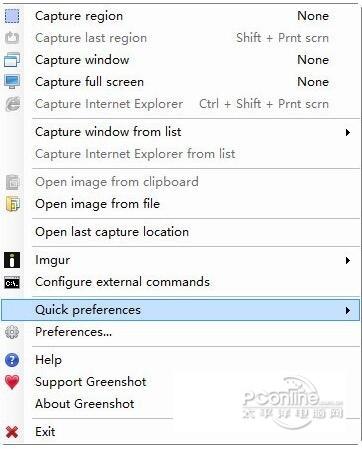Screen dimensions: 362x449
Task: Click the Capture region dashed-rectangle icon
Action: [12, 16]
